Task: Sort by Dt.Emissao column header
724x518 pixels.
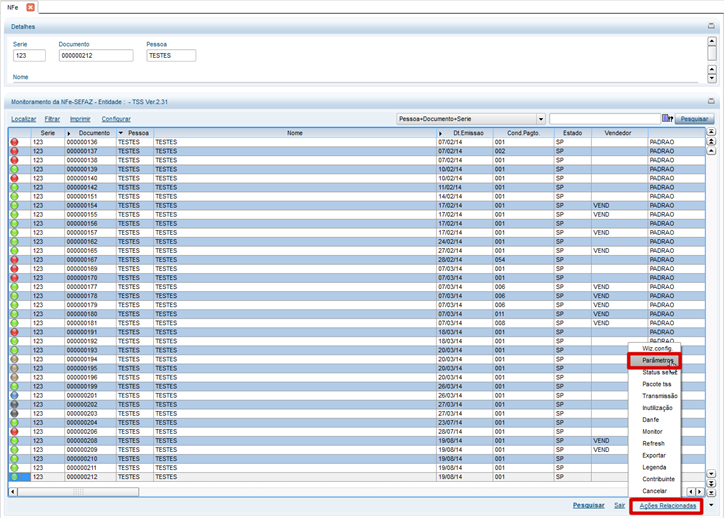Action: 465,133
